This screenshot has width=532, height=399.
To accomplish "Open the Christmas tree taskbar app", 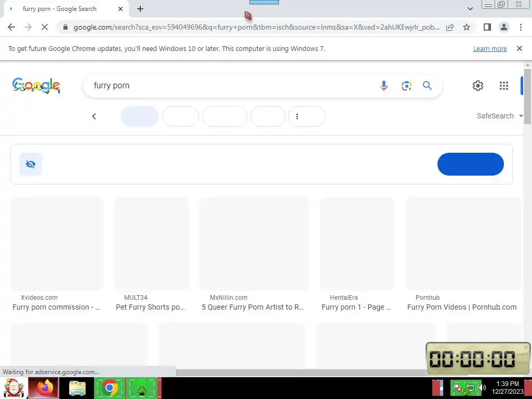I will point(142,388).
